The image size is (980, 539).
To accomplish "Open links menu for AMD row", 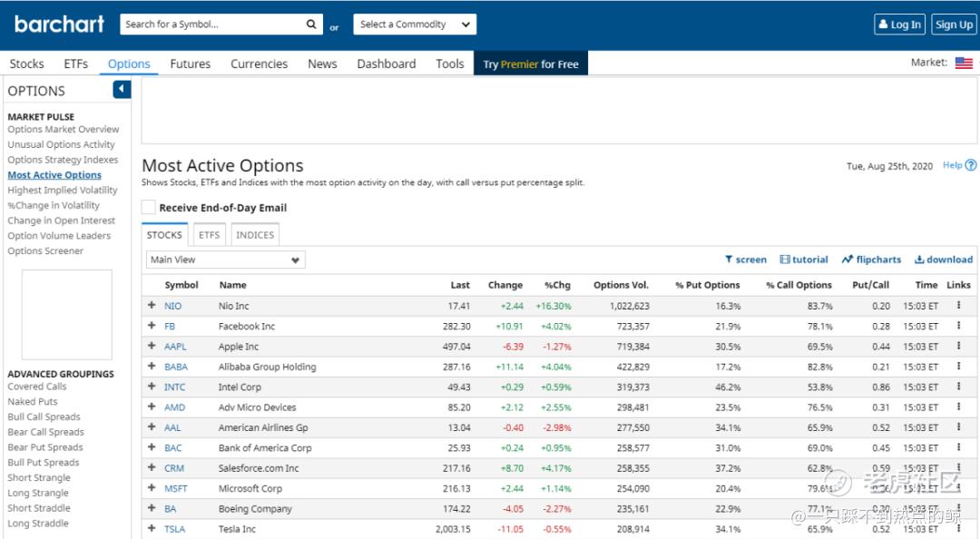I will 958,407.
